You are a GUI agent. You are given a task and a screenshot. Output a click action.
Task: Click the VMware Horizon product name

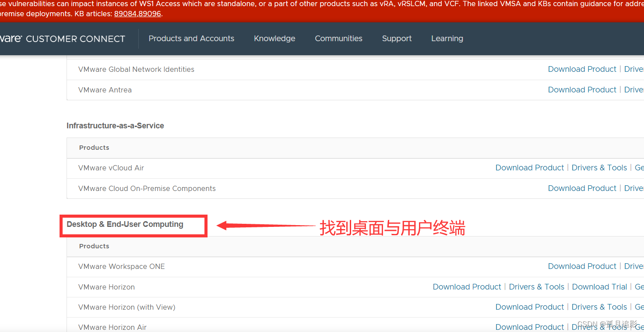click(106, 287)
